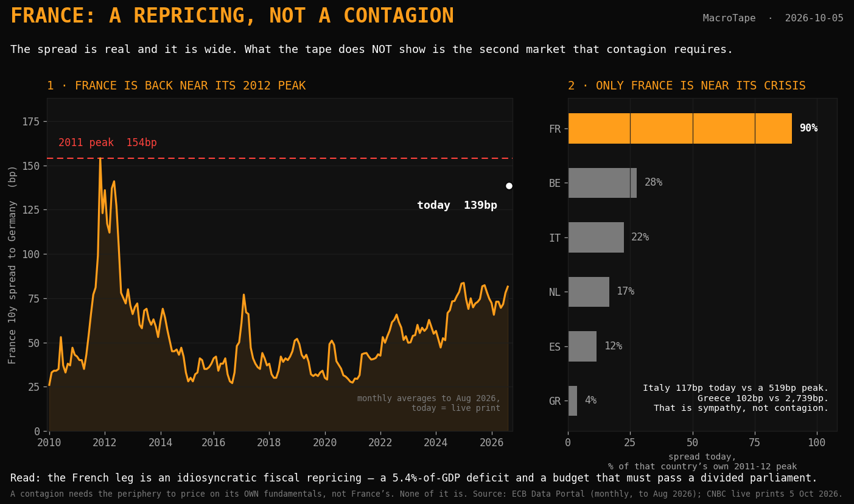The image size is (854, 504).
Task: Click the red dashed 154bp peak line
Action: 280,158
